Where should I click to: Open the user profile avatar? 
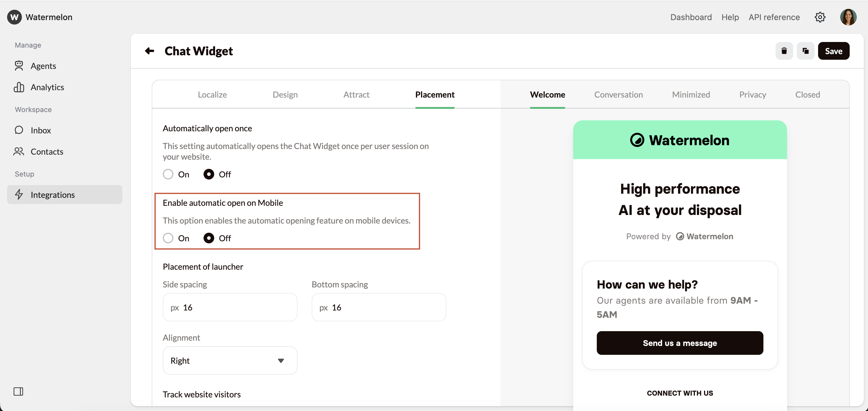[x=848, y=17]
